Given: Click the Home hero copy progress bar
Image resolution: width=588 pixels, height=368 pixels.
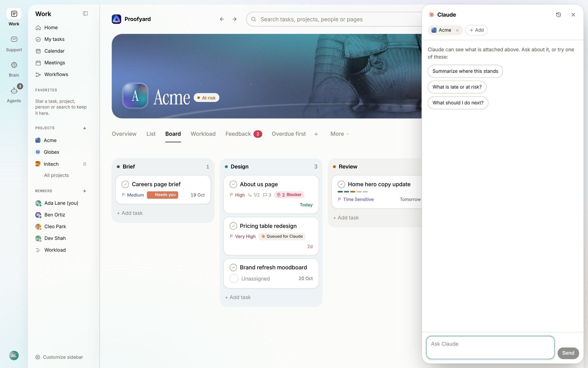Looking at the screenshot, I should pyautogui.click(x=353, y=192).
